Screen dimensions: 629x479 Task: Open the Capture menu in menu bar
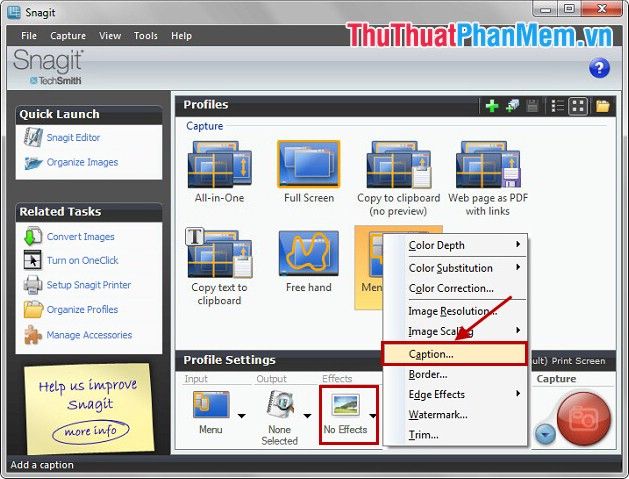68,36
